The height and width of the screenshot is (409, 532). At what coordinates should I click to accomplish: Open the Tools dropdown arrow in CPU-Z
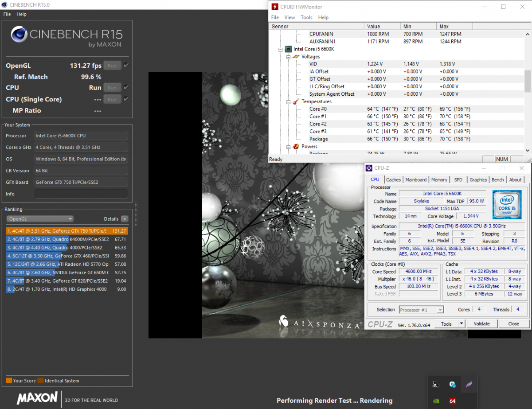pyautogui.click(x=461, y=324)
